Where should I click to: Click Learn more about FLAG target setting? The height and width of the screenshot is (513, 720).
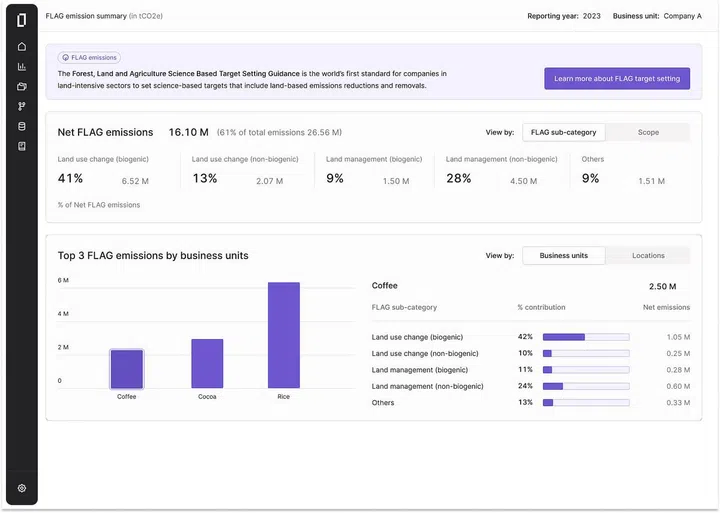coord(616,79)
